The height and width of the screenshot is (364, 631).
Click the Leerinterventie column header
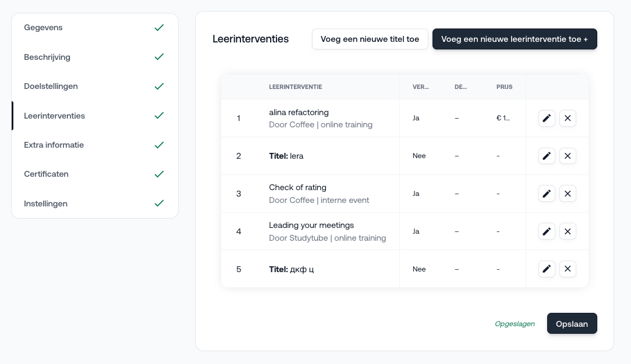[295, 87]
